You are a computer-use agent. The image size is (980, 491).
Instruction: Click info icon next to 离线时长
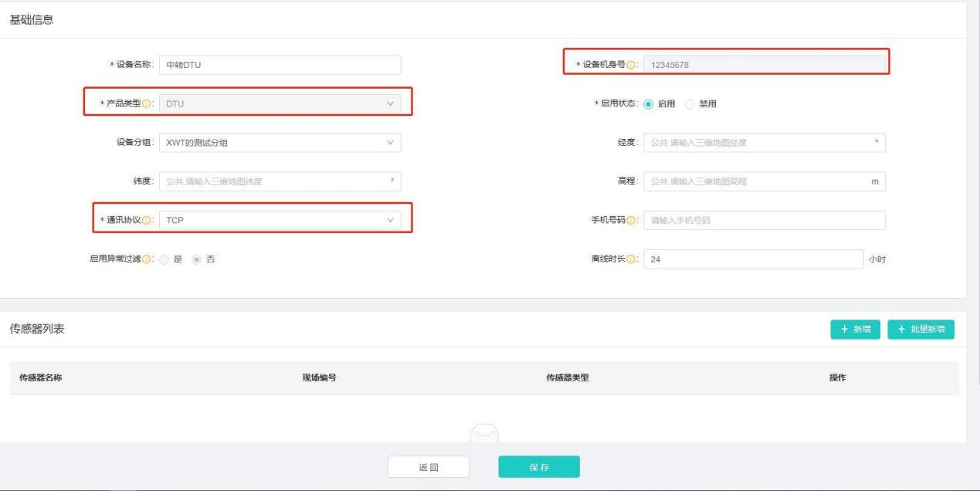(x=631, y=259)
